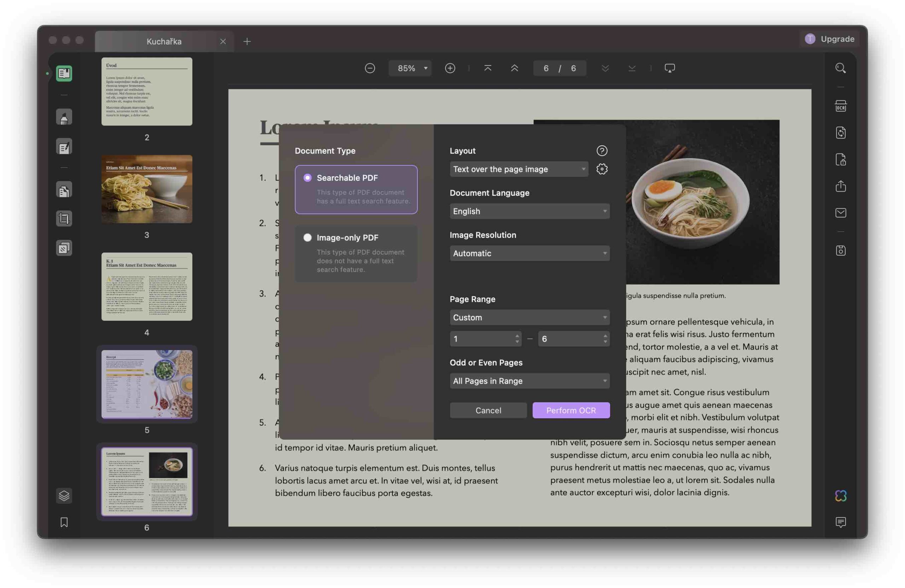Open the bookmark icon in left sidebar
Image resolution: width=905 pixels, height=588 pixels.
pos(64,522)
